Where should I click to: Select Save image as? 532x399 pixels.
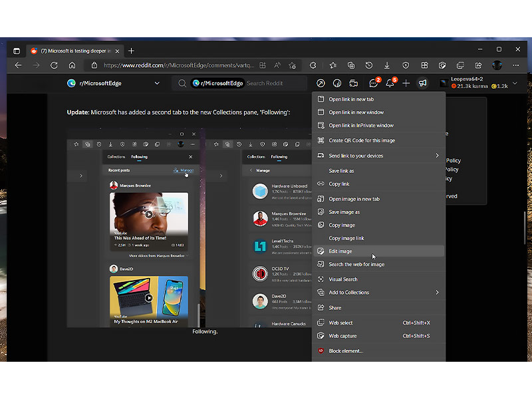[378, 212]
